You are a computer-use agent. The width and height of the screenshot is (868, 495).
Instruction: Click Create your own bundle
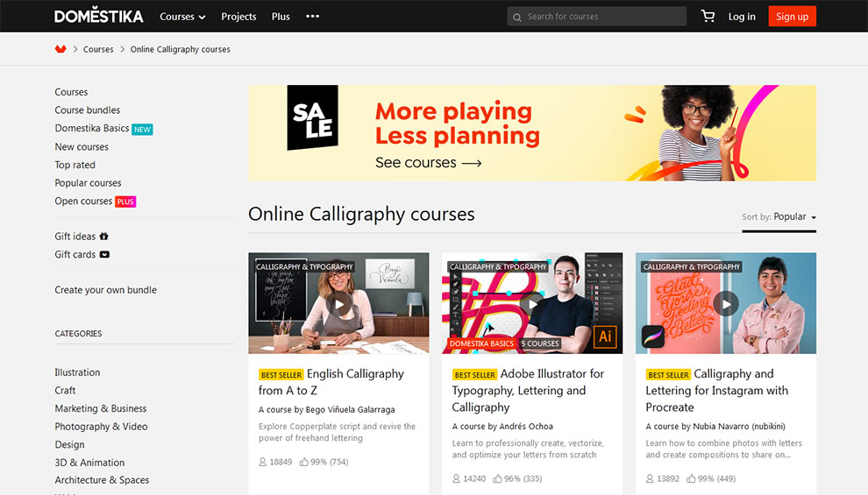(x=106, y=290)
